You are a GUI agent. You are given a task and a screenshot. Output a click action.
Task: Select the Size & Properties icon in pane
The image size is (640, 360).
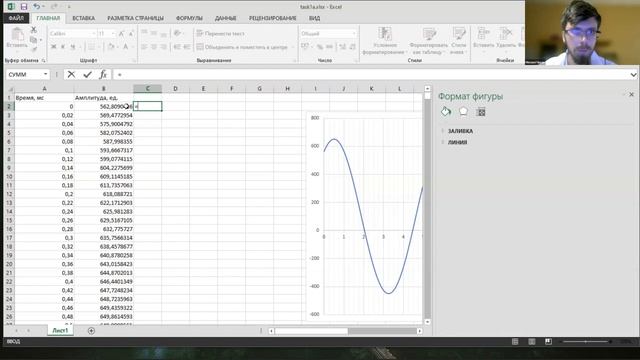click(481, 112)
